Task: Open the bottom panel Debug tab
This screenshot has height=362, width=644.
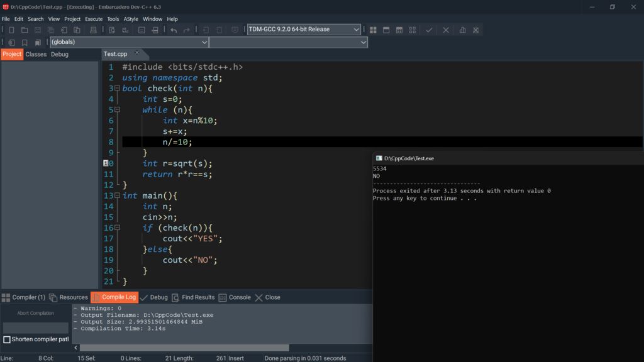Action: tap(154, 297)
